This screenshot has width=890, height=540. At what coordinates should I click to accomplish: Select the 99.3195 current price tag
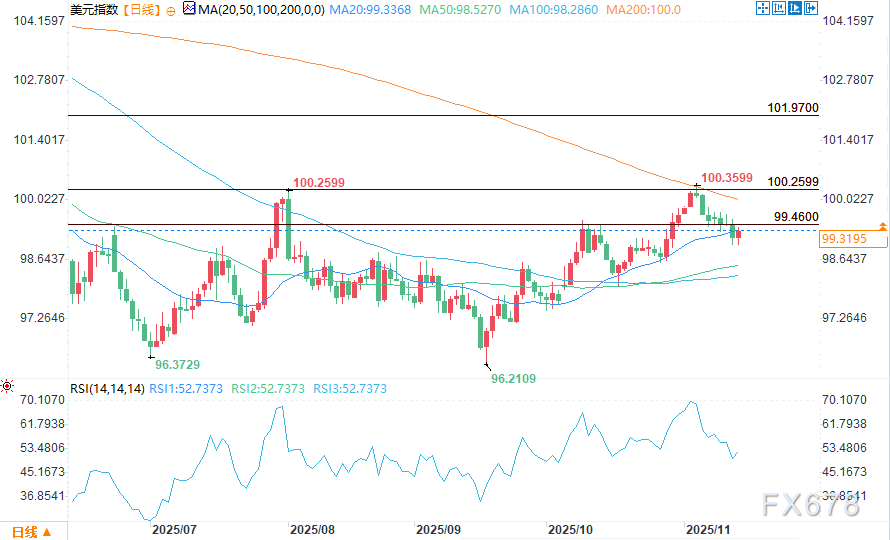coord(843,239)
